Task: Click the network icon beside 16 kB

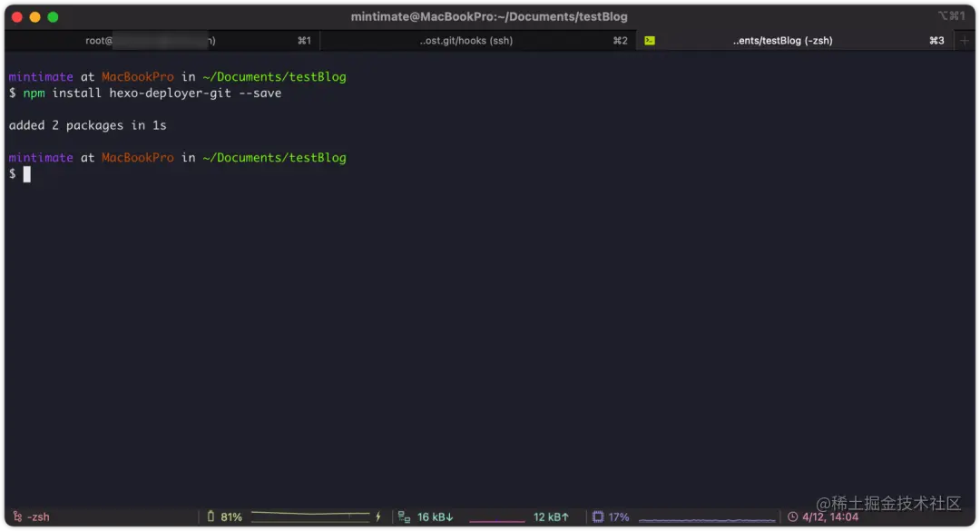Action: click(404, 516)
